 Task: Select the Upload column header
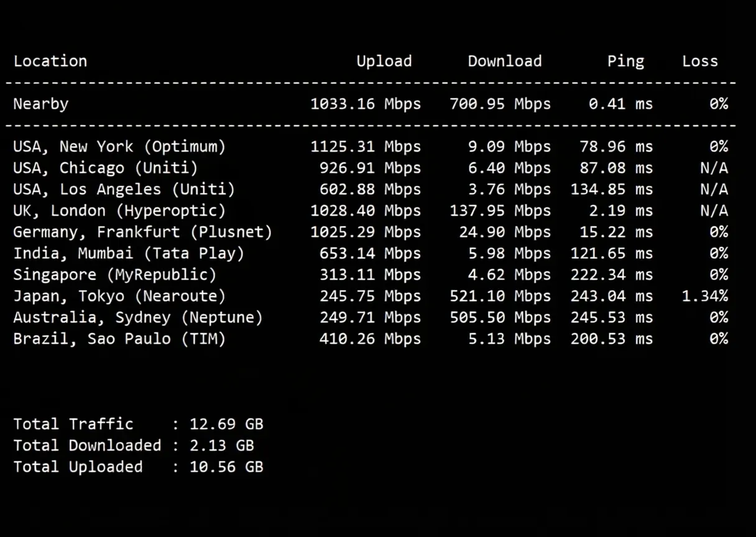coord(384,62)
